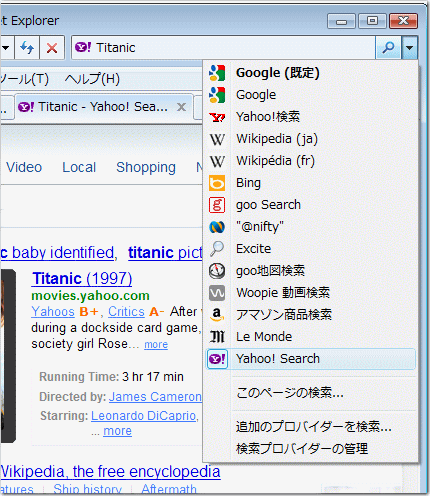Open the Local search category
The height and width of the screenshot is (496, 430).
[x=79, y=167]
